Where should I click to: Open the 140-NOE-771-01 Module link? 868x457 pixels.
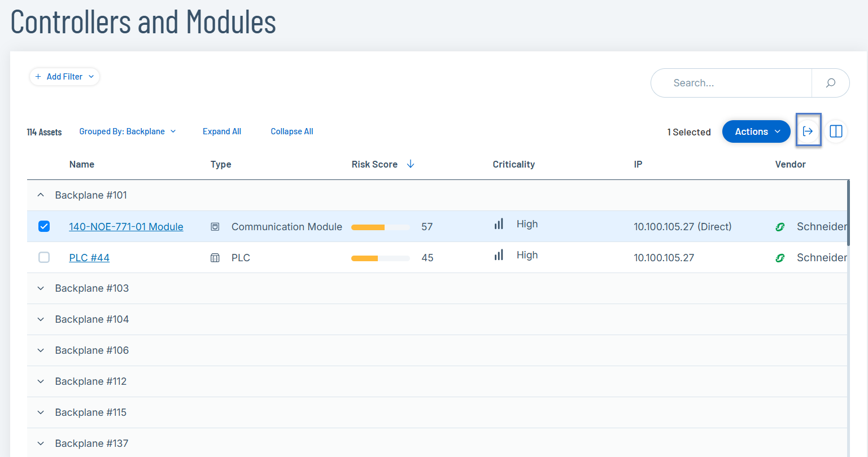126,227
